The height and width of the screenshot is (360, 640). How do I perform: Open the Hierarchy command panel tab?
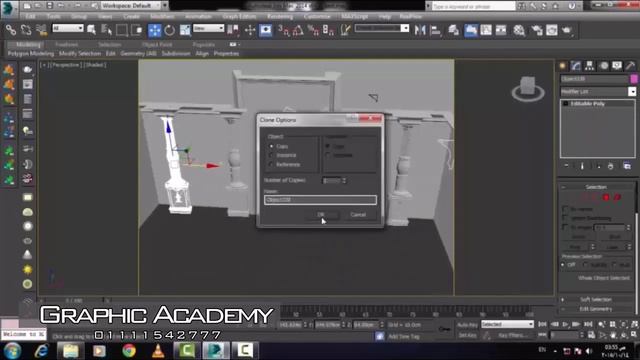pyautogui.click(x=589, y=66)
